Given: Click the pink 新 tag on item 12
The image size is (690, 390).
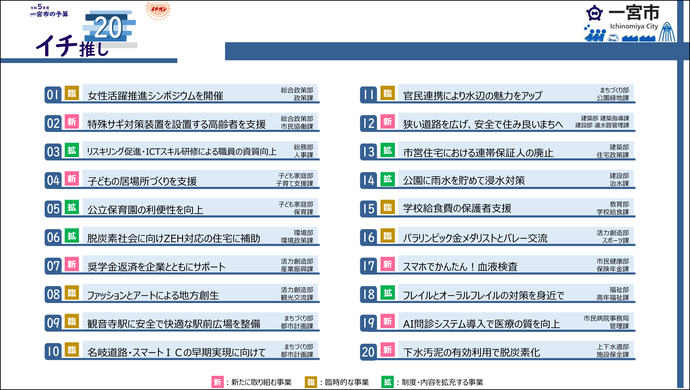Looking at the screenshot, I should 387,121.
